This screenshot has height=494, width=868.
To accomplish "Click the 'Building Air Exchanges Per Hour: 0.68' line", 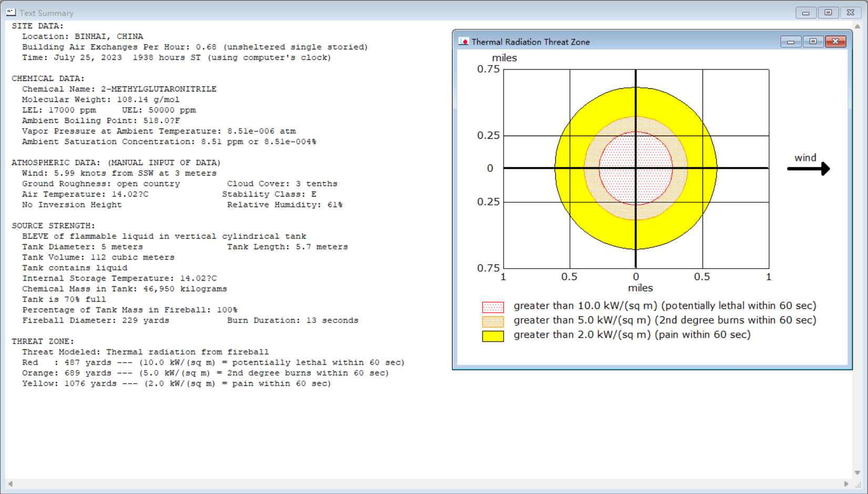I will 195,47.
